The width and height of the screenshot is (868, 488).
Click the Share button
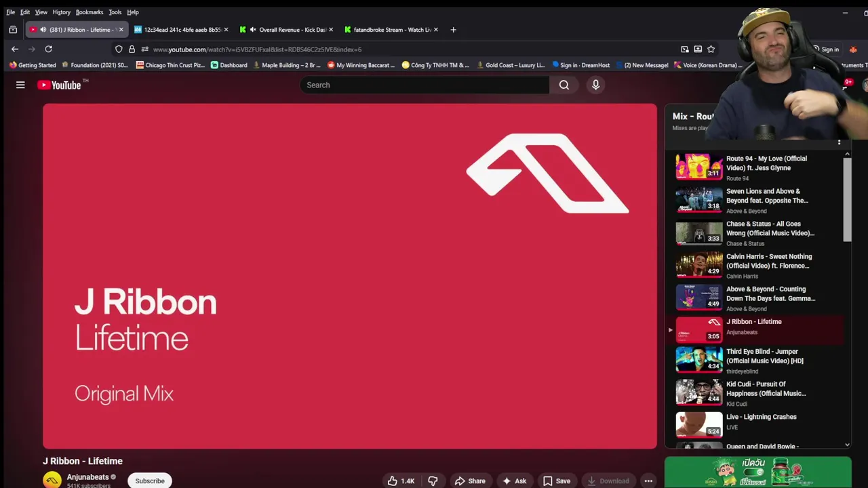pyautogui.click(x=470, y=481)
